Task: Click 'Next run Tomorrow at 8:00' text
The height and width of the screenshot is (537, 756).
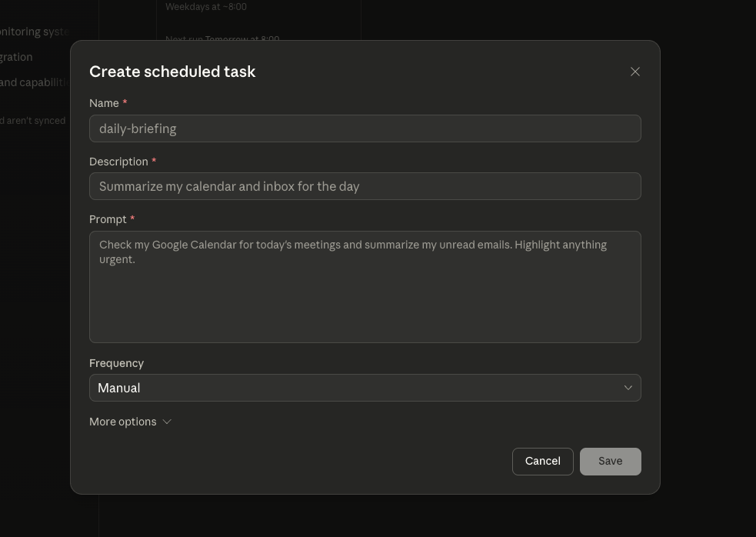Action: [x=222, y=39]
